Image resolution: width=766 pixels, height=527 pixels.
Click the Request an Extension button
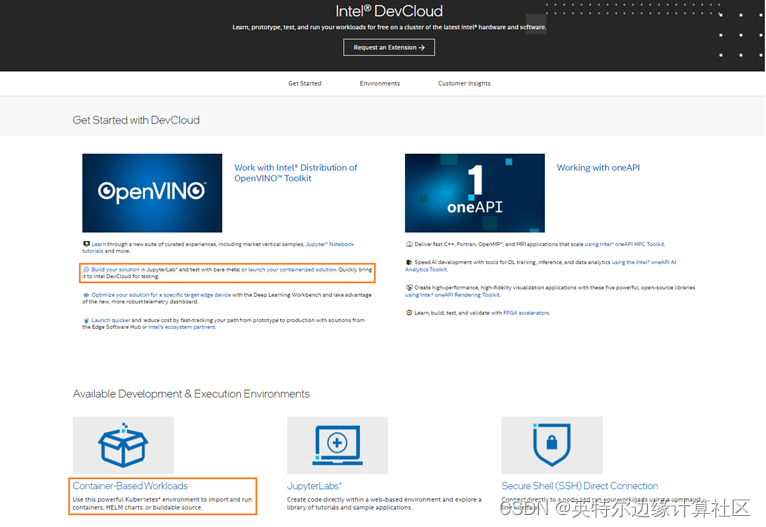click(x=389, y=47)
